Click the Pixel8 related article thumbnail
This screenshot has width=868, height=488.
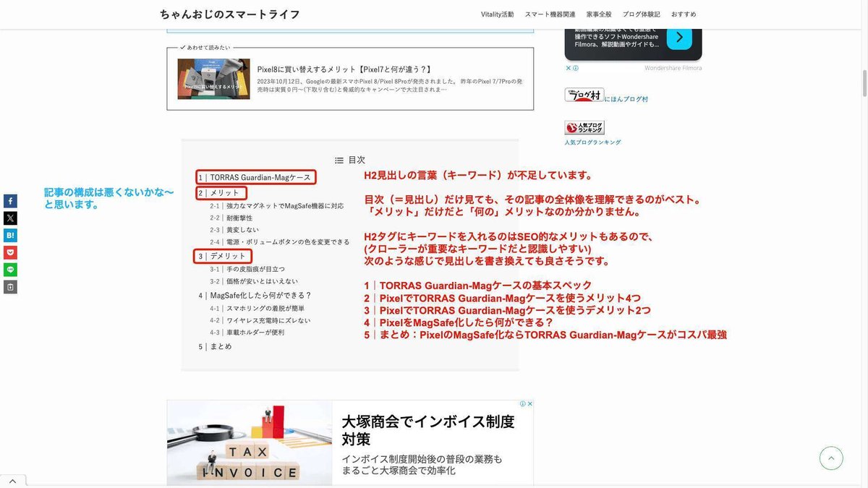coord(214,79)
